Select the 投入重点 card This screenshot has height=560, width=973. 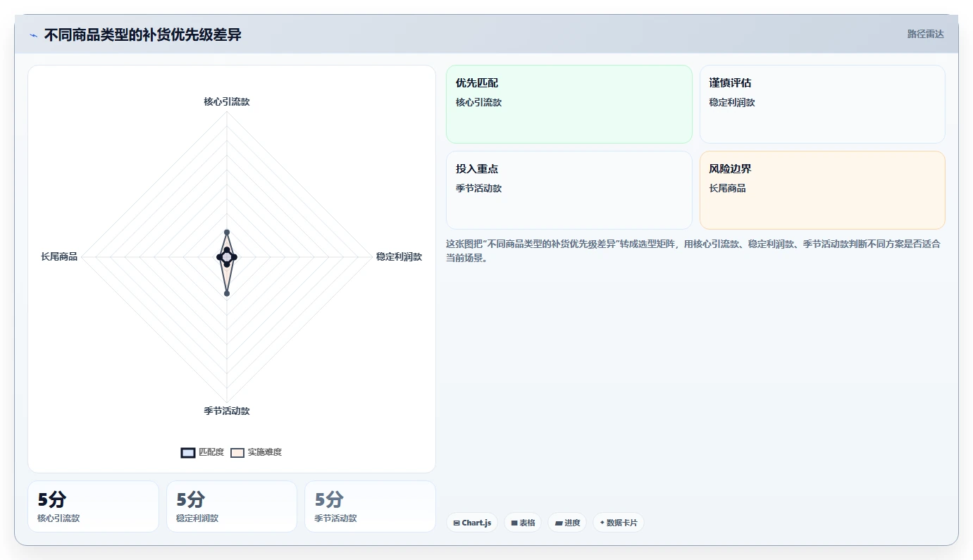[x=569, y=190]
